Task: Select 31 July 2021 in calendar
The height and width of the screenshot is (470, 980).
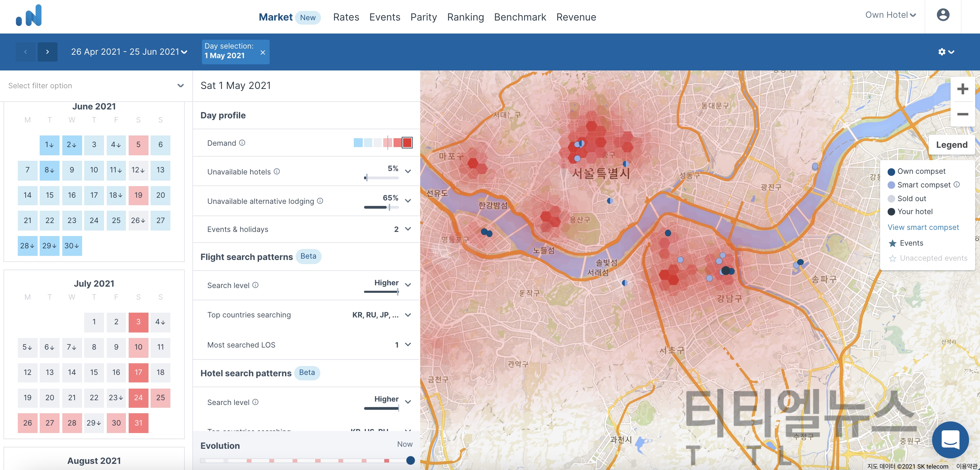Action: [x=138, y=423]
